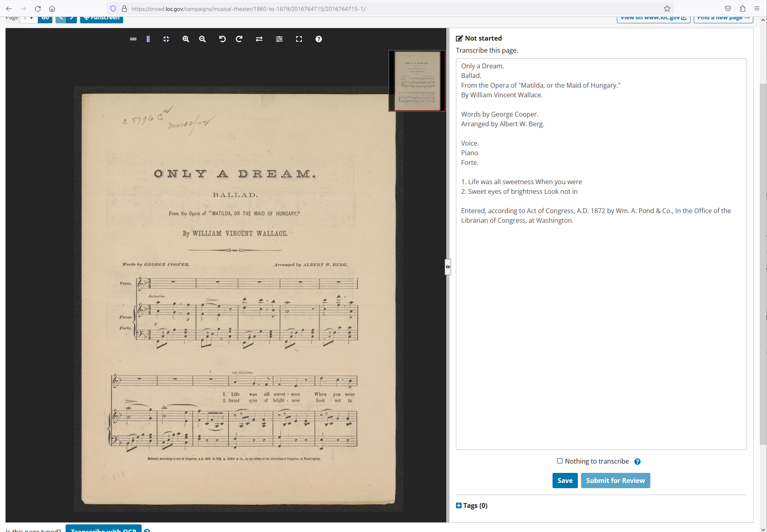This screenshot has width=767, height=532.
Task: Fit image to viewer with compress icon
Action: pyautogui.click(x=166, y=39)
